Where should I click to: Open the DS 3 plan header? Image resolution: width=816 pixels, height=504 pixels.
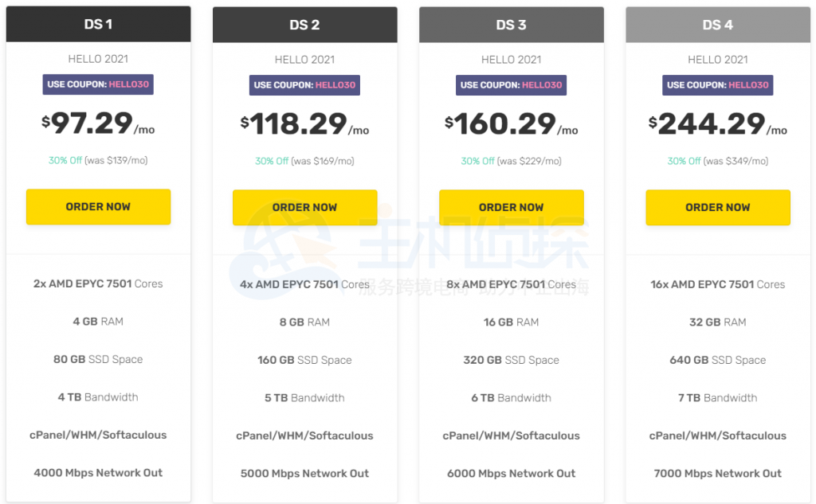(511, 24)
